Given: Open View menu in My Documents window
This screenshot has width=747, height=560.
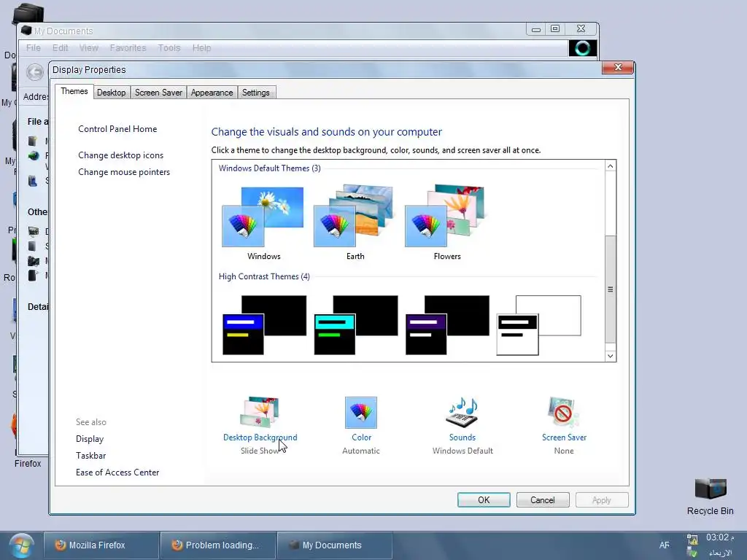Looking at the screenshot, I should [x=88, y=48].
